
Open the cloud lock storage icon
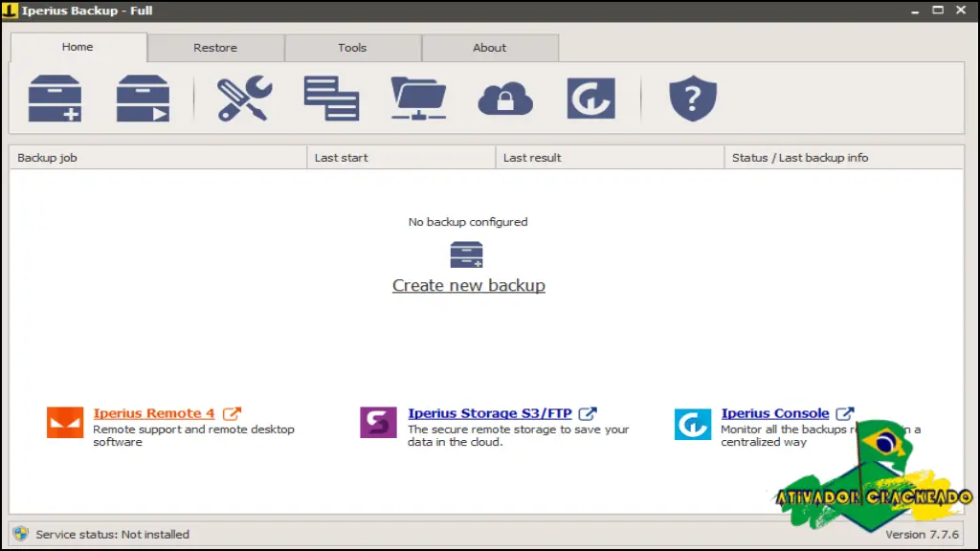coord(505,99)
